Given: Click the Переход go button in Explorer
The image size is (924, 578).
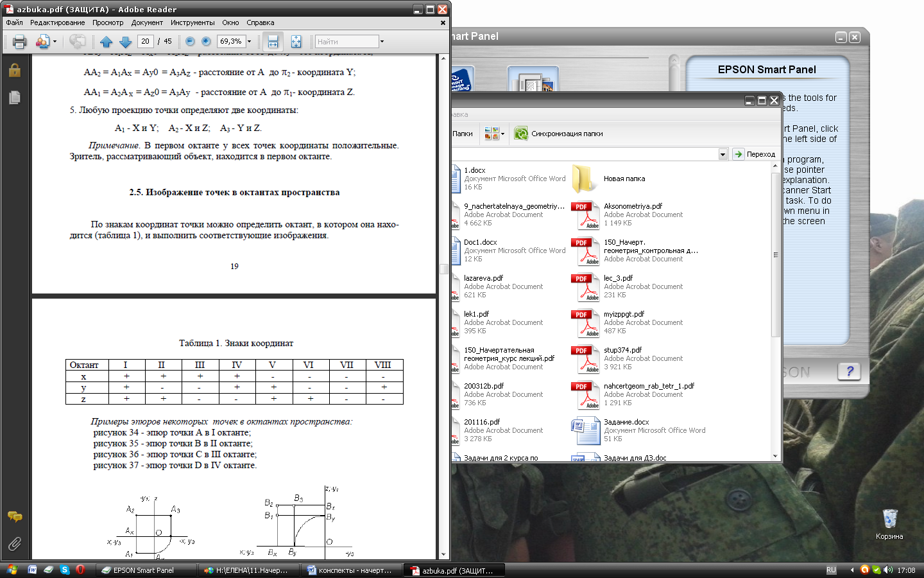Looking at the screenshot, I should (x=755, y=154).
